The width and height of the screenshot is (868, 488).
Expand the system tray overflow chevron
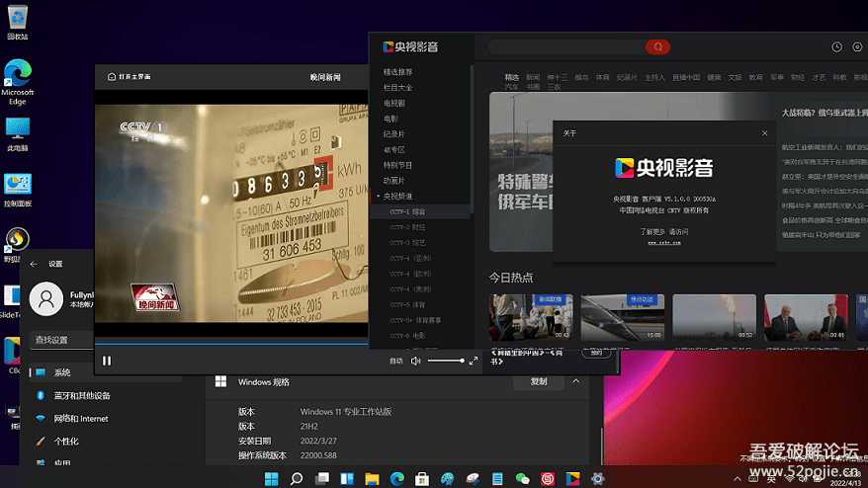(x=738, y=479)
